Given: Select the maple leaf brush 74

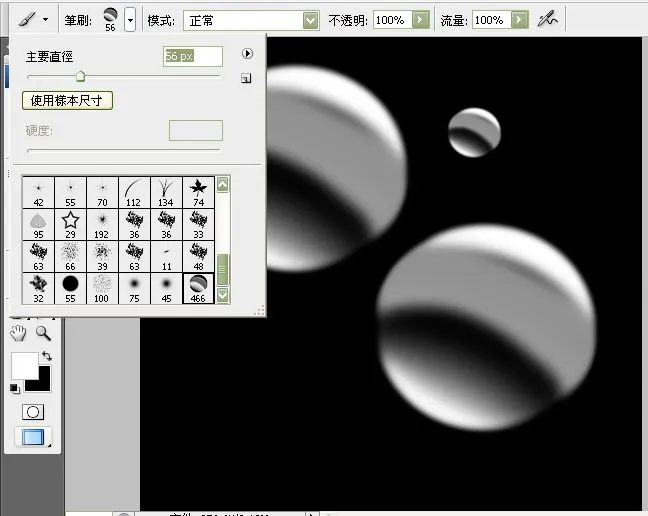Looking at the screenshot, I should (198, 193).
